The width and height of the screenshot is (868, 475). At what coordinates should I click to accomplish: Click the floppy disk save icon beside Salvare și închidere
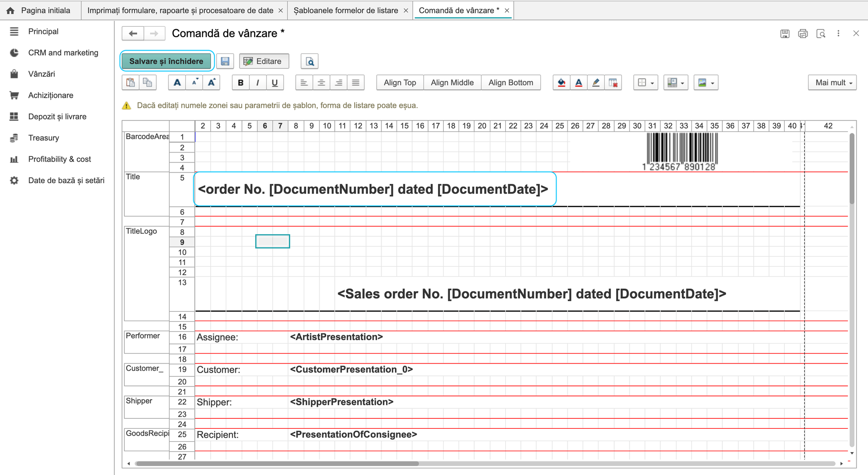tap(225, 61)
